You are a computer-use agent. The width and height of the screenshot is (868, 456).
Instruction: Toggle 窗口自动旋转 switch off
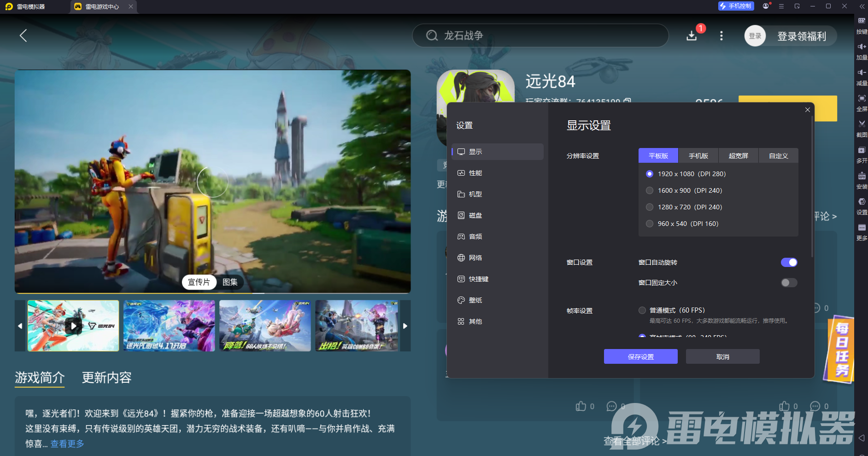pyautogui.click(x=789, y=262)
